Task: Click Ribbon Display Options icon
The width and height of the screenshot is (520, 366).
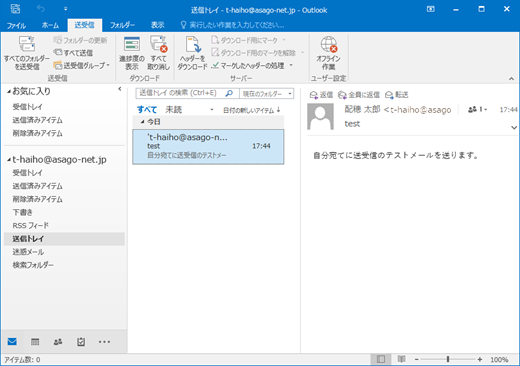Action: coord(431,9)
